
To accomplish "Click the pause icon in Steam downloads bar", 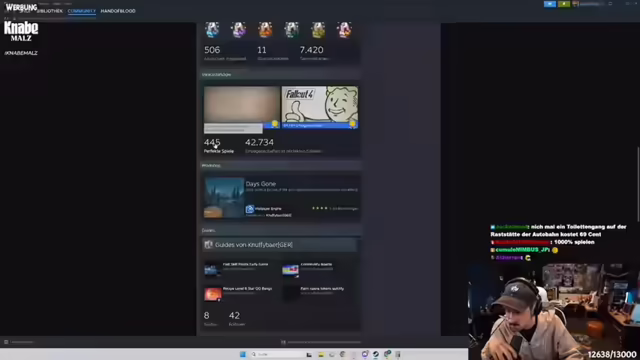I will tap(283, 342).
